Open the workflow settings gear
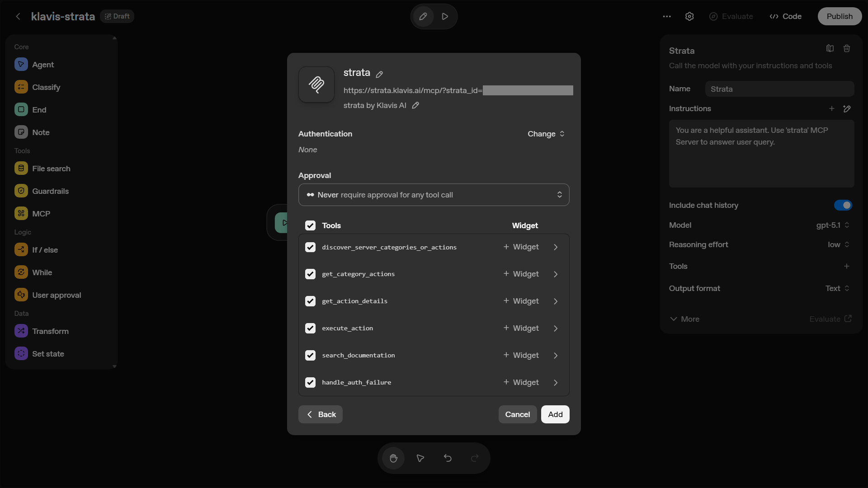868x488 pixels. [x=689, y=16]
